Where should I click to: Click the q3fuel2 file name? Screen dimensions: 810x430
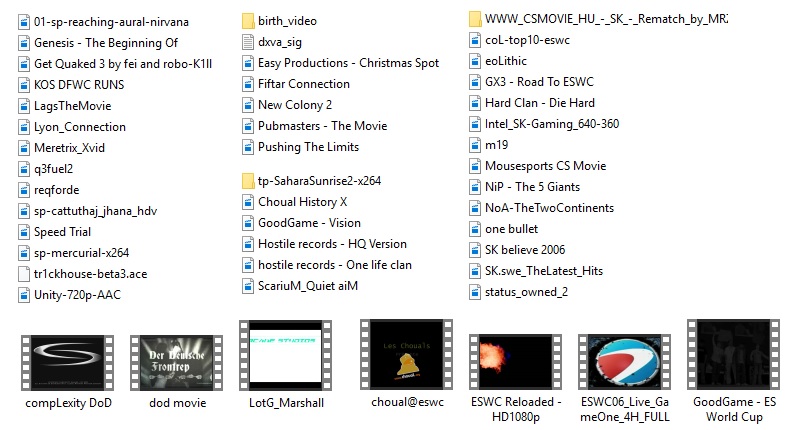tap(54, 170)
